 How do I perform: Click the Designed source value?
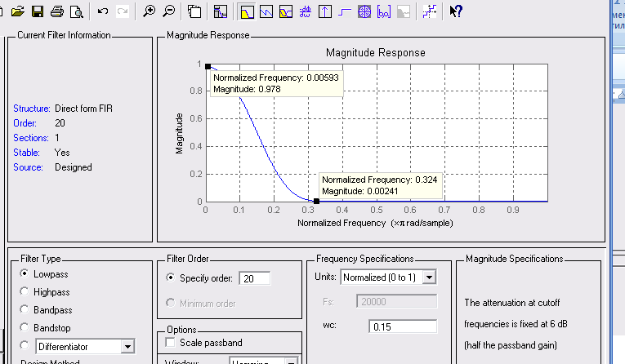[74, 167]
